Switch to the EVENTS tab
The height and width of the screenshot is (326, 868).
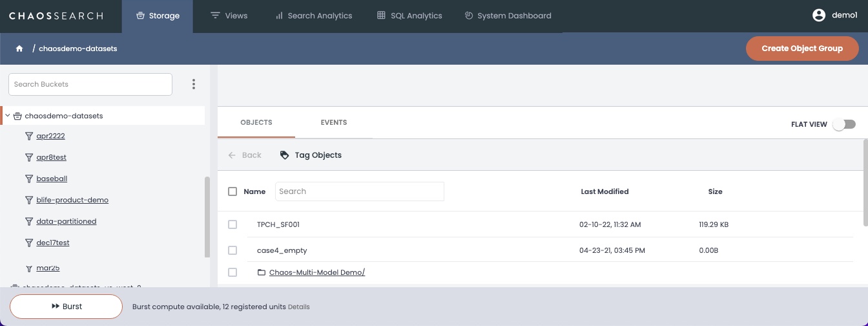(334, 122)
